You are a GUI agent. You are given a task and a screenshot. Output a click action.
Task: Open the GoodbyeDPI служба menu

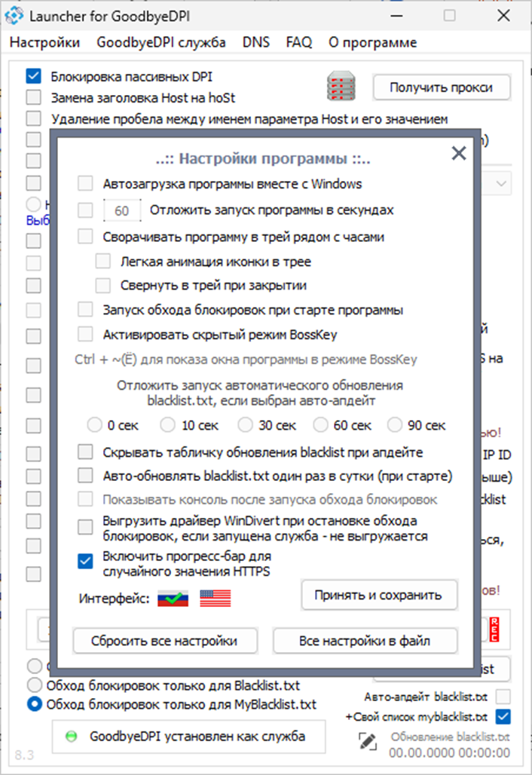pyautogui.click(x=161, y=42)
